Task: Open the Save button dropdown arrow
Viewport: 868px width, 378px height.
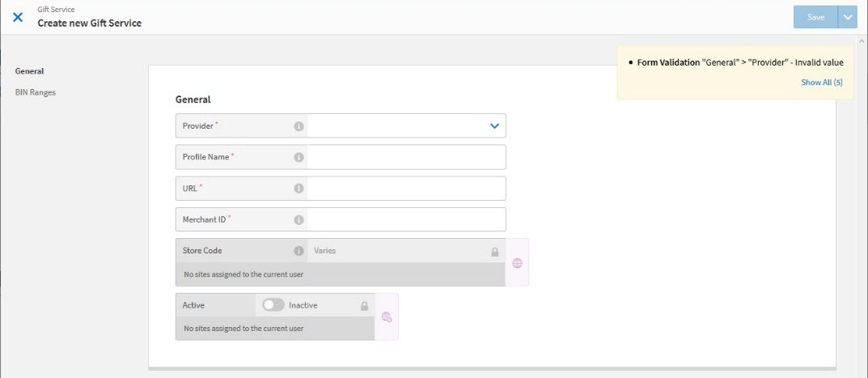Action: (x=848, y=17)
